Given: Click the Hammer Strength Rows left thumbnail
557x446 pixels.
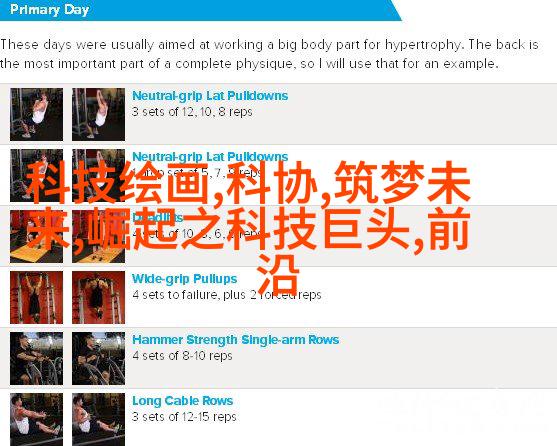Looking at the screenshot, I should click(x=37, y=359).
